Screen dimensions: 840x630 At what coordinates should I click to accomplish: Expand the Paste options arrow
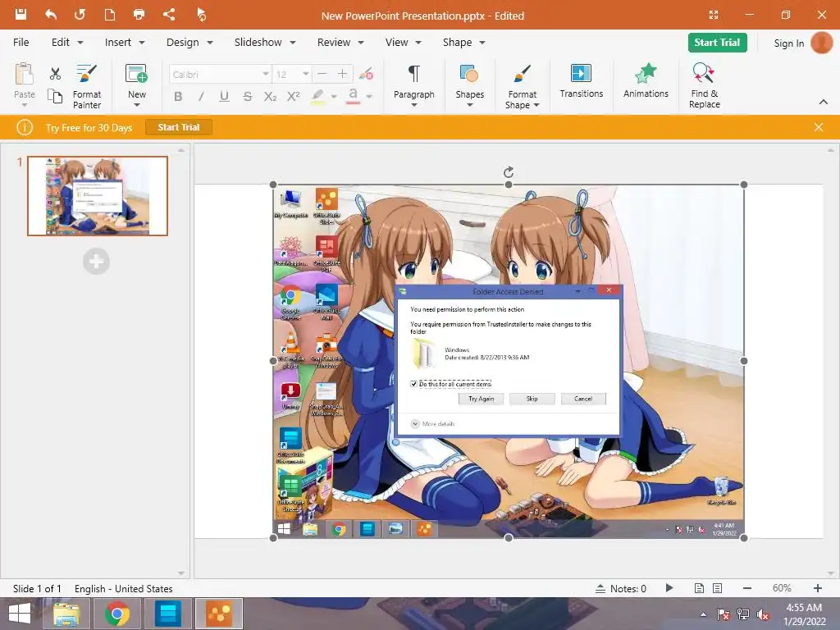click(24, 105)
